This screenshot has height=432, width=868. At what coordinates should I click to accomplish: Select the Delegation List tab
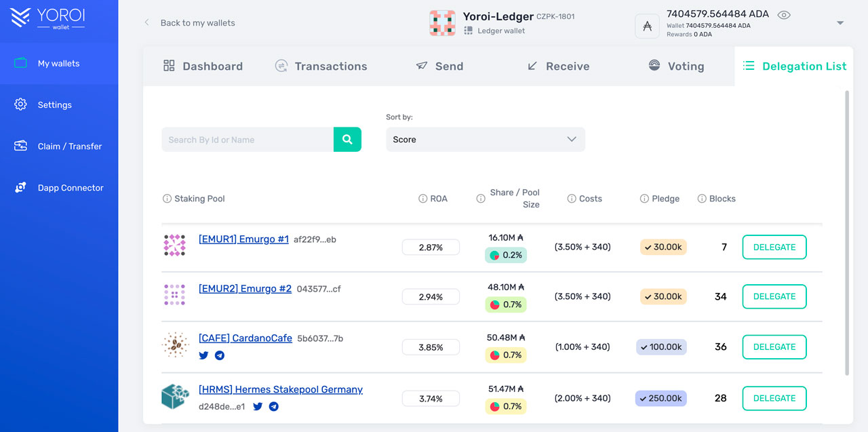[x=794, y=66]
